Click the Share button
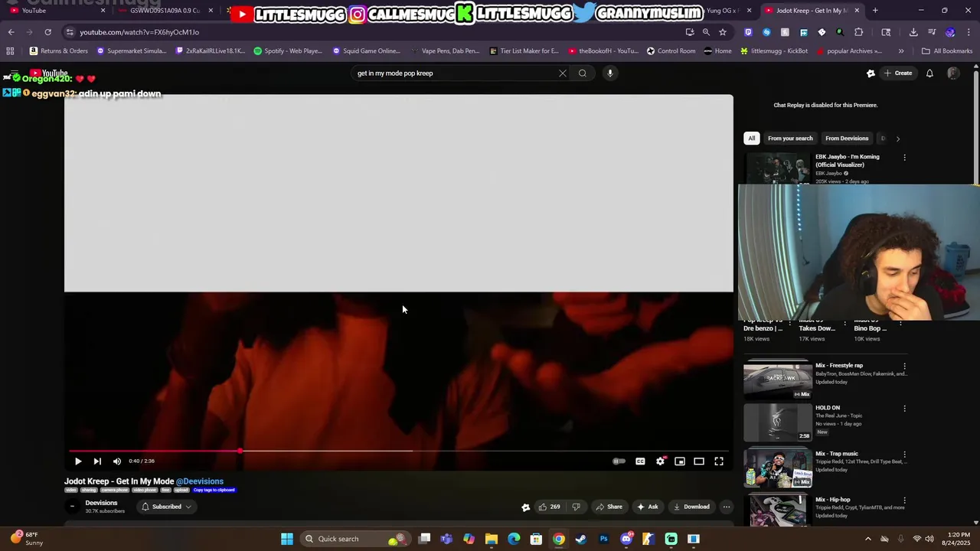Image resolution: width=980 pixels, height=551 pixels. tap(609, 507)
